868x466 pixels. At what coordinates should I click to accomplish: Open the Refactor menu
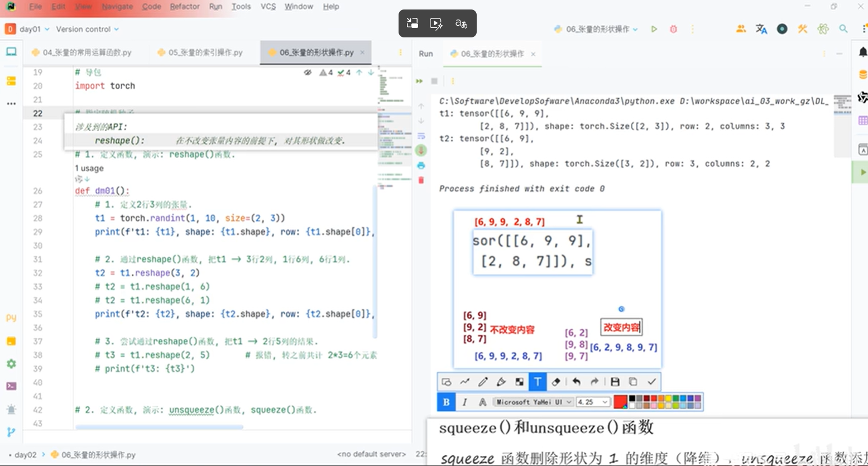tap(185, 7)
